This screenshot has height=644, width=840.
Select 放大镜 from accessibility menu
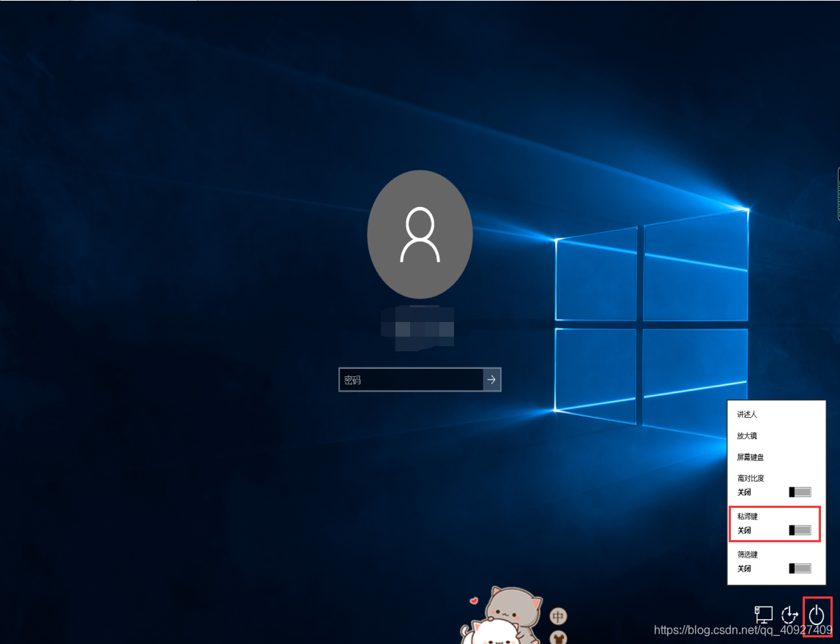tap(747, 435)
